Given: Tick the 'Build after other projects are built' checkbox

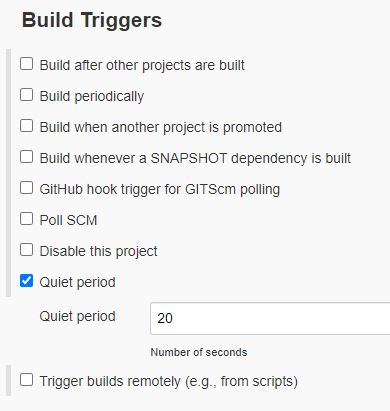Looking at the screenshot, I should [x=26, y=64].
